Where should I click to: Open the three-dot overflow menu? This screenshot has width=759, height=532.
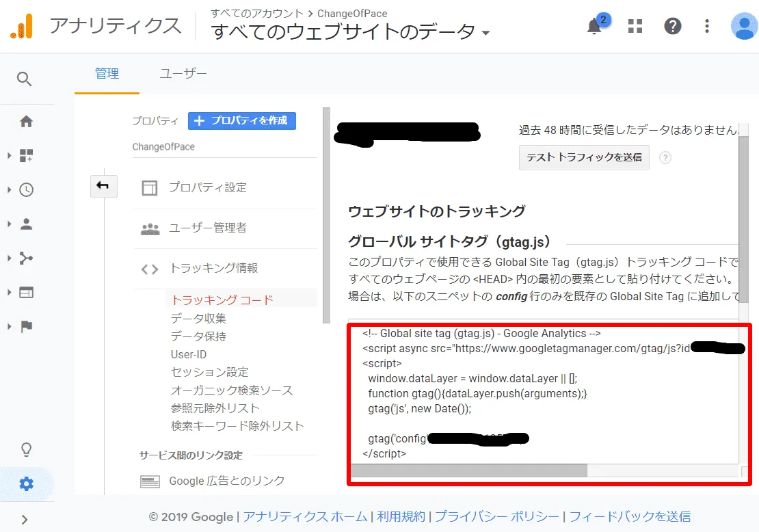coord(706,25)
